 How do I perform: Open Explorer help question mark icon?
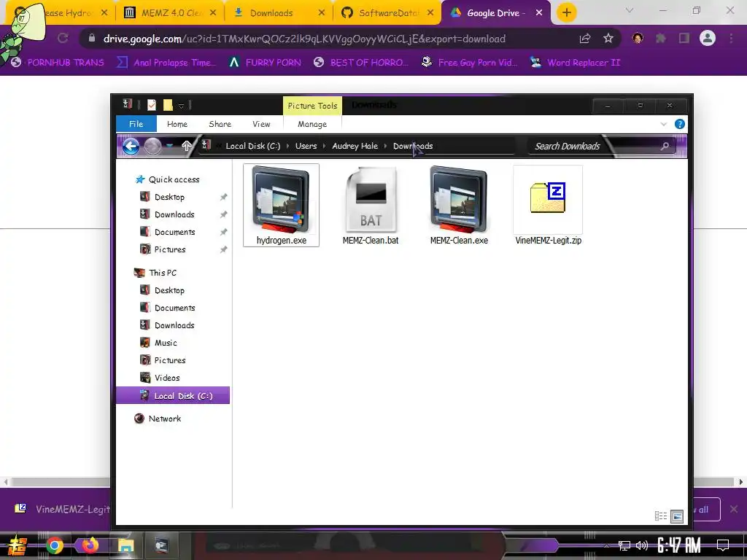pyautogui.click(x=680, y=124)
